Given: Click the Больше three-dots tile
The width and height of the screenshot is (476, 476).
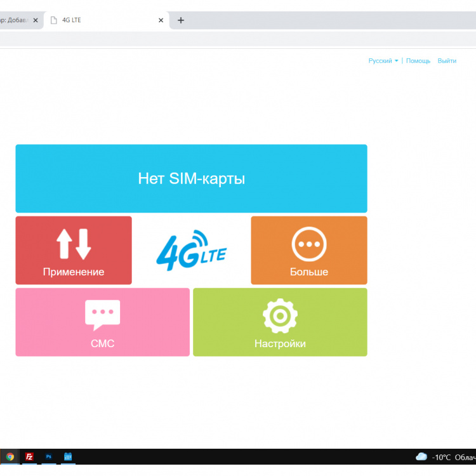Looking at the screenshot, I should (x=309, y=250).
